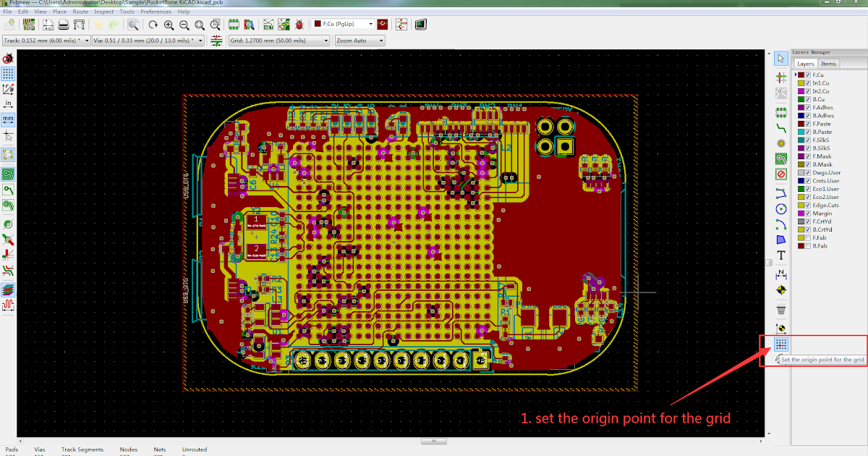Select the Add circle tool
The width and height of the screenshot is (868, 456).
coord(780,208)
